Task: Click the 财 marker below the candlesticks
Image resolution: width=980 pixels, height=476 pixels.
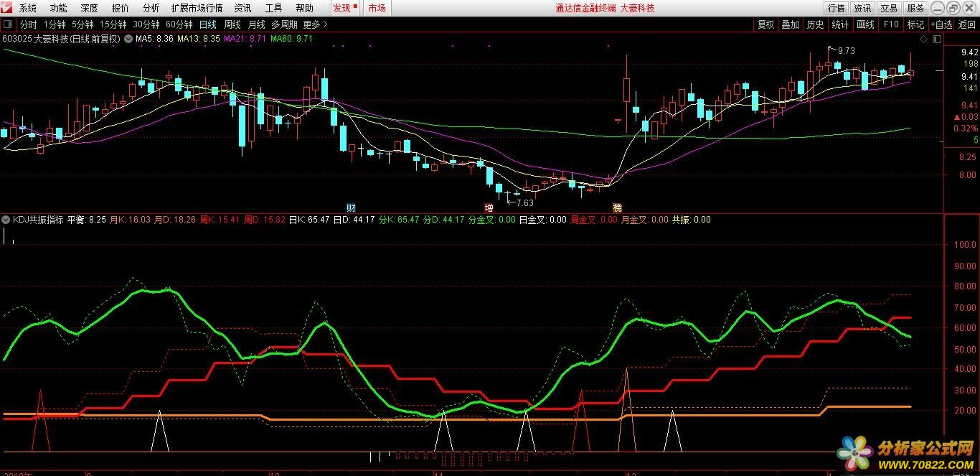Action: (351, 208)
